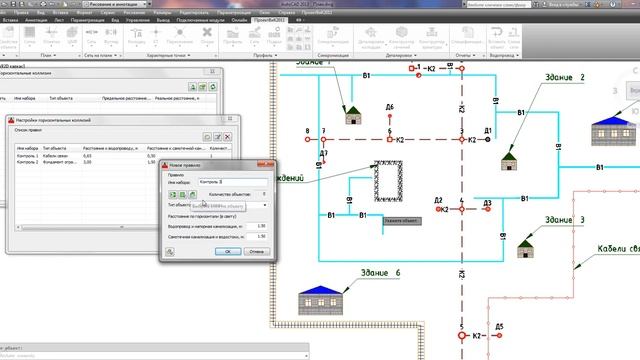This screenshot has height=360, width=640.
Task: Expand the Деталировки panel title
Action: click(x=401, y=55)
